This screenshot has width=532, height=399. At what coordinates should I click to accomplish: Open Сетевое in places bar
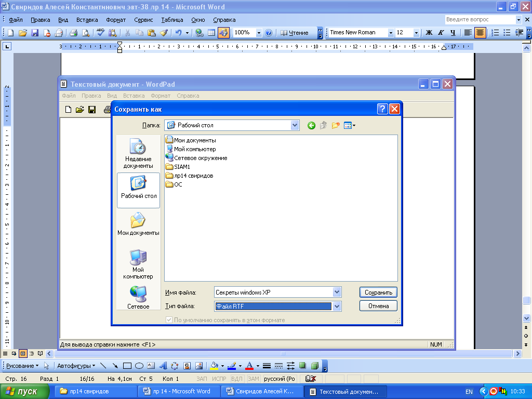138,297
